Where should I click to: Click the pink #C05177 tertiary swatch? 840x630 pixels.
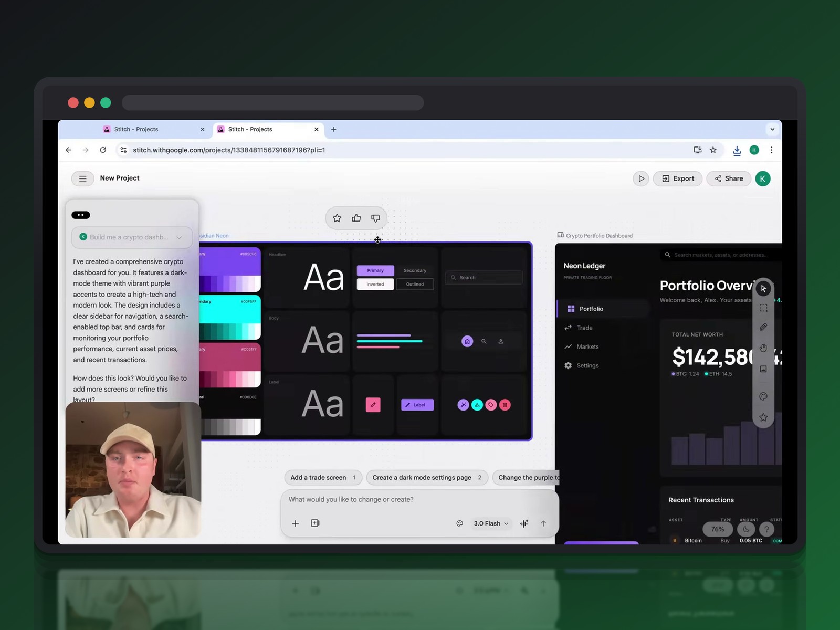point(230,365)
